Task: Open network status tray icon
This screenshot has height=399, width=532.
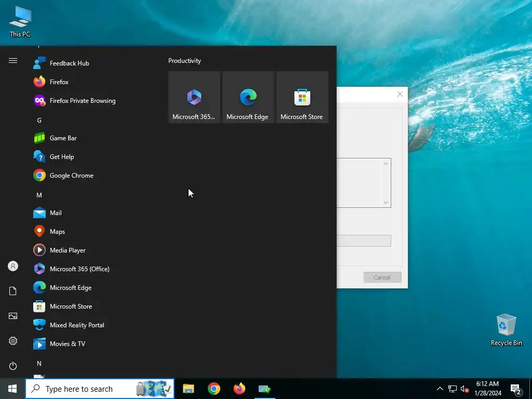Action: pos(453,389)
